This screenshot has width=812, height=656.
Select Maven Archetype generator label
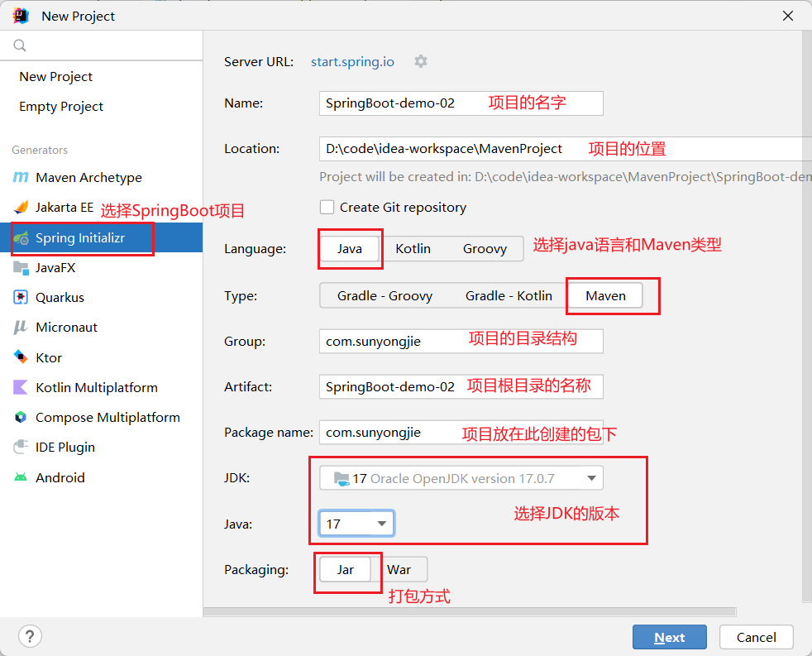[x=88, y=177]
